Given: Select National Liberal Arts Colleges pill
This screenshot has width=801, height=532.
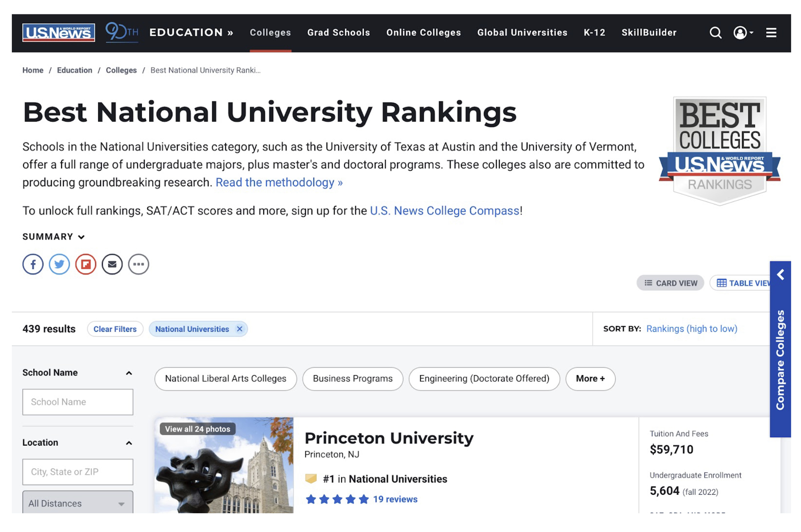Looking at the screenshot, I should 225,379.
